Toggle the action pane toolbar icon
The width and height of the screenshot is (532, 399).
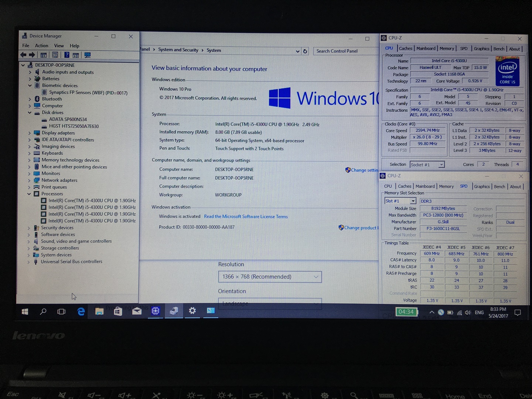[76, 55]
